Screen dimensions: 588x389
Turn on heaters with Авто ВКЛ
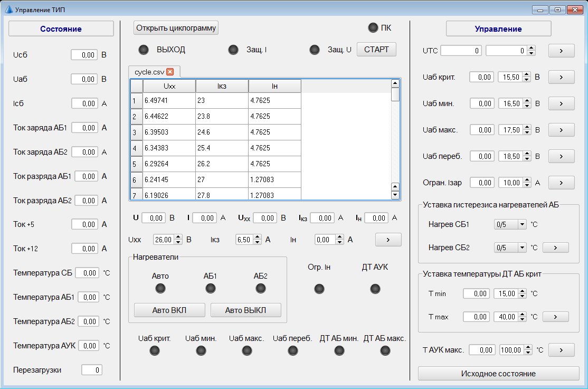pos(169,310)
